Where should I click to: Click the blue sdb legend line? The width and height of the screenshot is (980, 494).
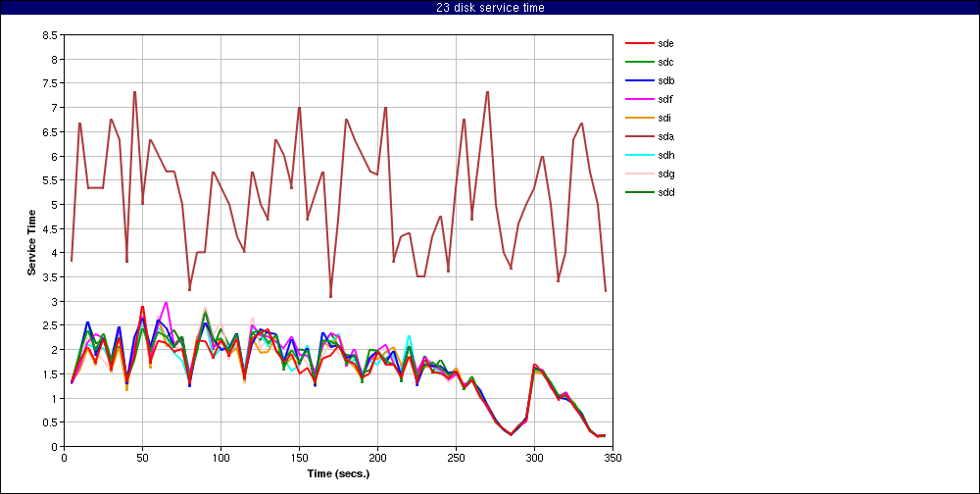pos(638,80)
